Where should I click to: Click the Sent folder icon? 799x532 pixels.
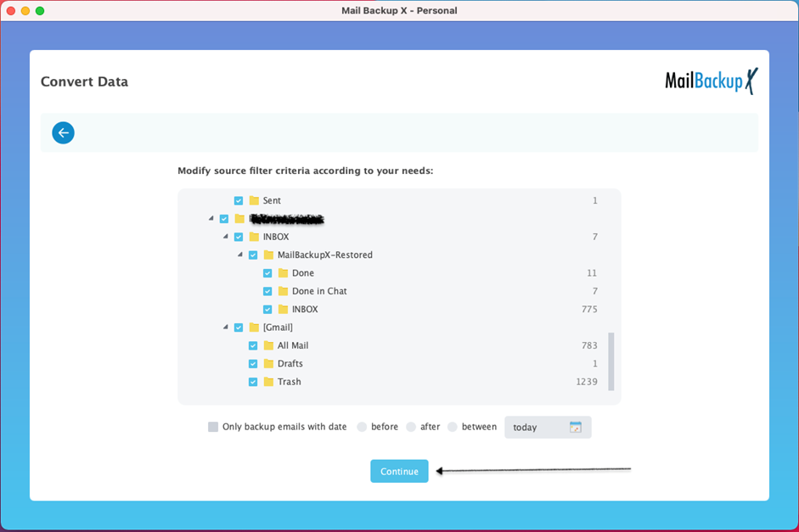pos(254,200)
